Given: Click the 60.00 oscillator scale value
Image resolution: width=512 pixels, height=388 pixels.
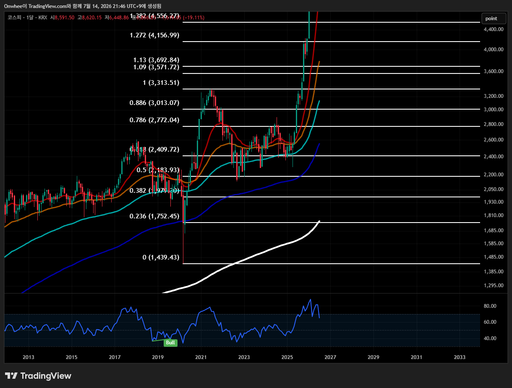Looking at the screenshot, I should (490, 322).
